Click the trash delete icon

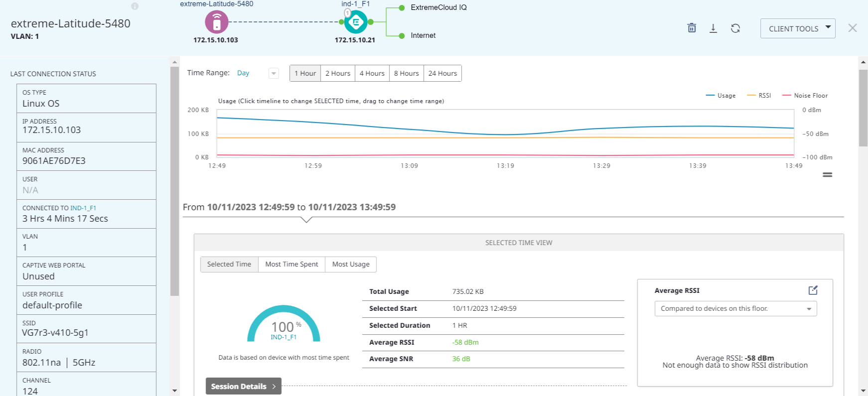(692, 28)
